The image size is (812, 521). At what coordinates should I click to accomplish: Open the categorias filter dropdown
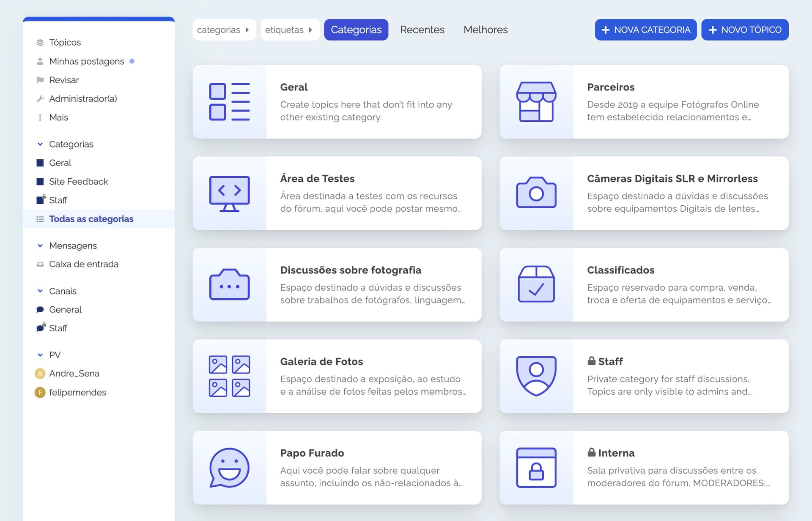click(x=224, y=30)
